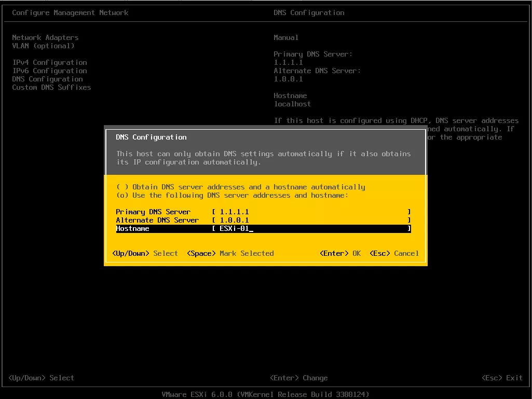The height and width of the screenshot is (399, 532).
Task: Click <Esc> Exit in the bottom bar
Action: click(x=502, y=378)
